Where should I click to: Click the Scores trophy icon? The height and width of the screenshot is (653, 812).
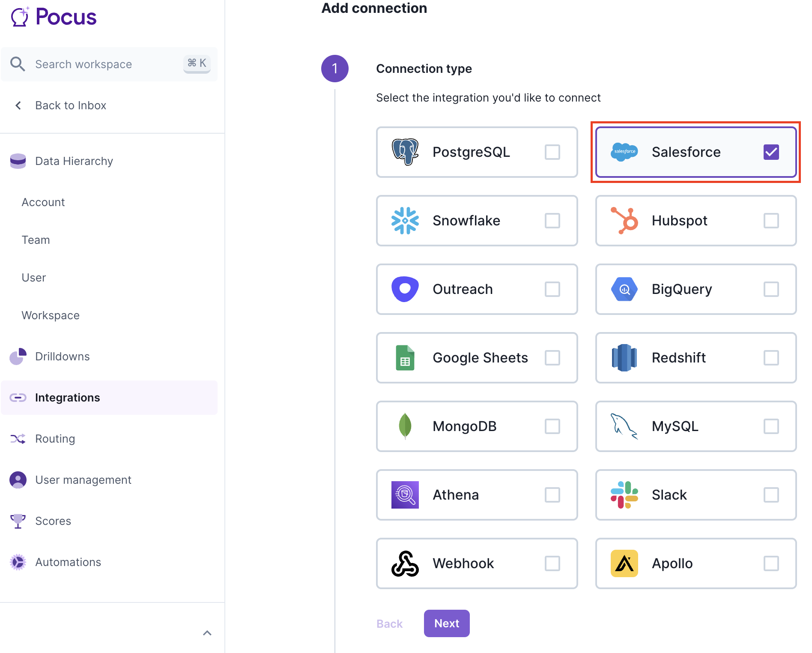click(18, 521)
